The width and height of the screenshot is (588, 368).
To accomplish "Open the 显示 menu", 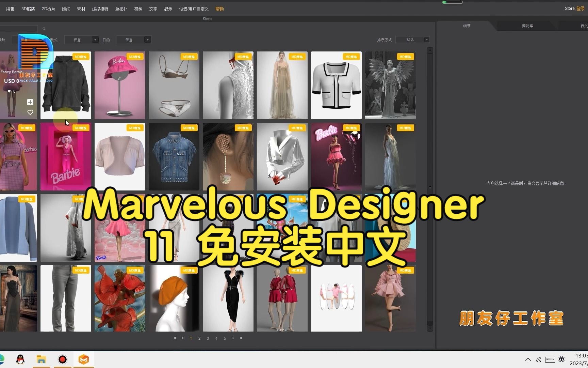I will 168,9.
